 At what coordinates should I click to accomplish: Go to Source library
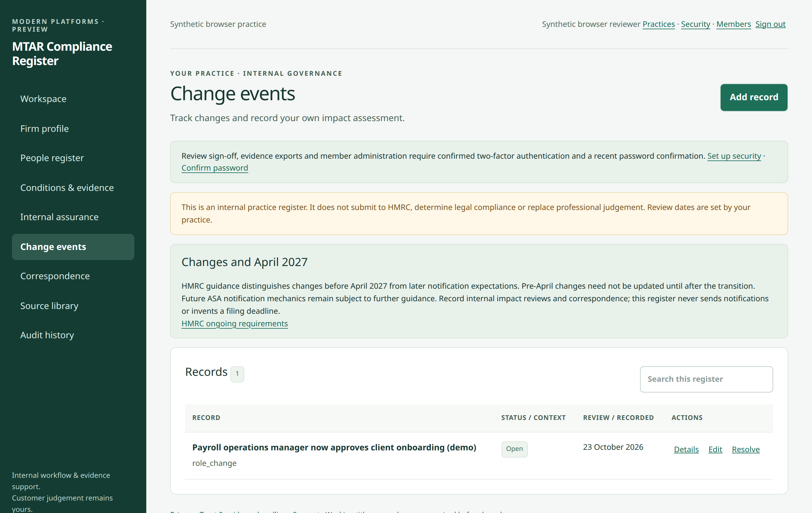pyautogui.click(x=73, y=305)
